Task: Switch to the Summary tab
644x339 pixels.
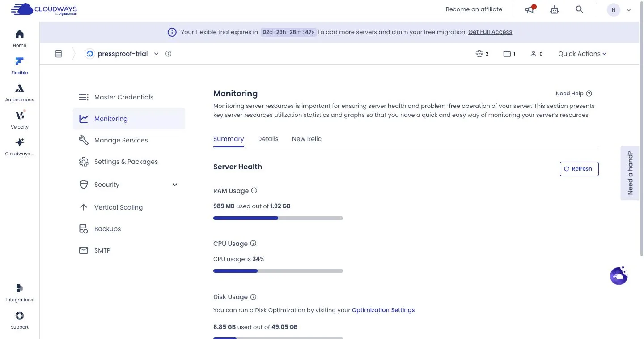Action: (229, 139)
